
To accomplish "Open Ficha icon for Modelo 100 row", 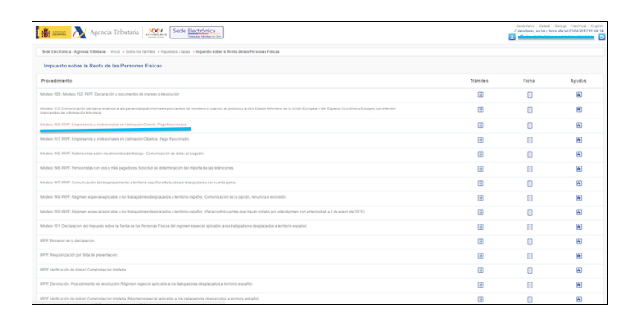I will 530,95.
